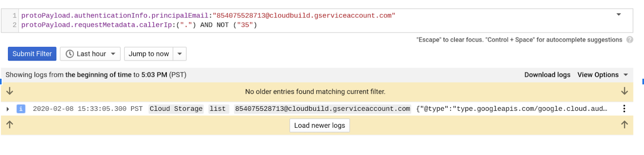
Task: Click the left up arrow for newer logs
Action: pos(10,125)
